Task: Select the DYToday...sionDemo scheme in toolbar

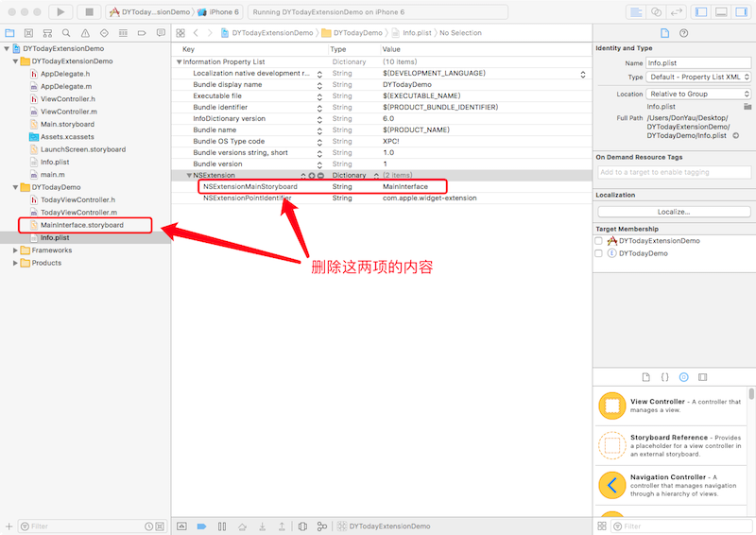Action: pyautogui.click(x=150, y=12)
